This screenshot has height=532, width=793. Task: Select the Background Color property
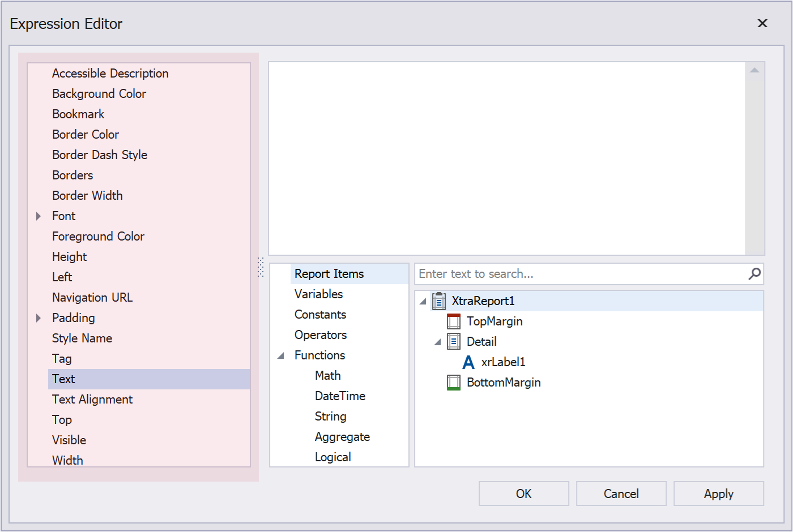(99, 93)
